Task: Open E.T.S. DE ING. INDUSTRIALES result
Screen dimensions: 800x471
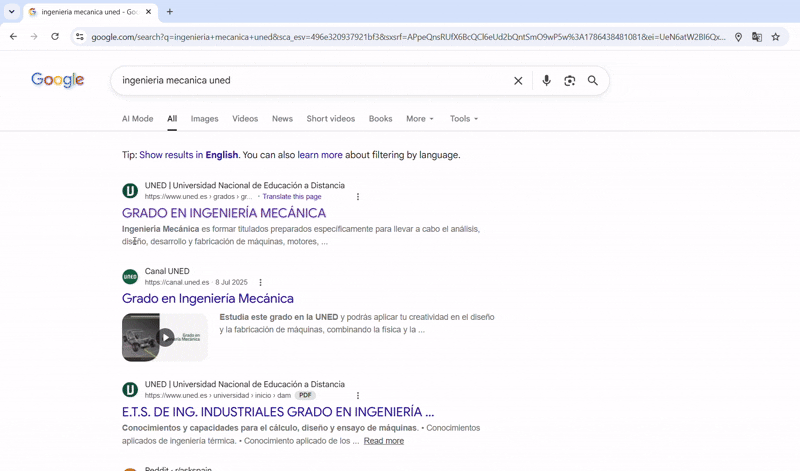Action: pyautogui.click(x=278, y=412)
